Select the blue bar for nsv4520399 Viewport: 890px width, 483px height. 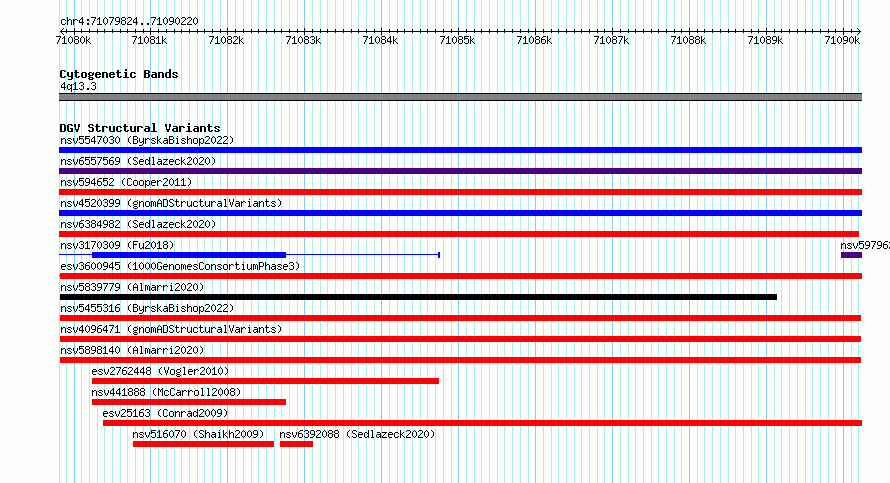460,213
